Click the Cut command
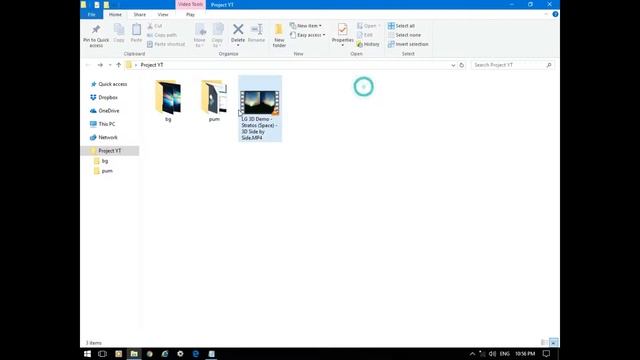The width and height of the screenshot is (640, 360). pos(155,26)
